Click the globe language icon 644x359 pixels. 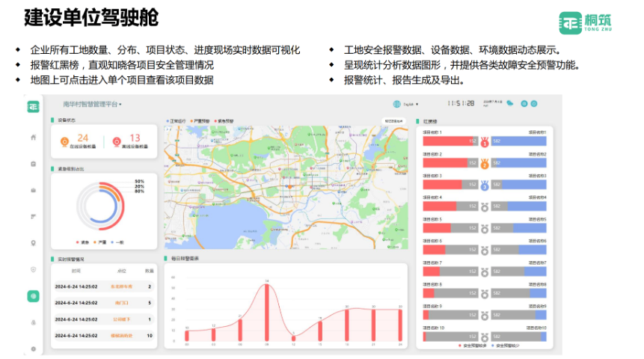[396, 104]
